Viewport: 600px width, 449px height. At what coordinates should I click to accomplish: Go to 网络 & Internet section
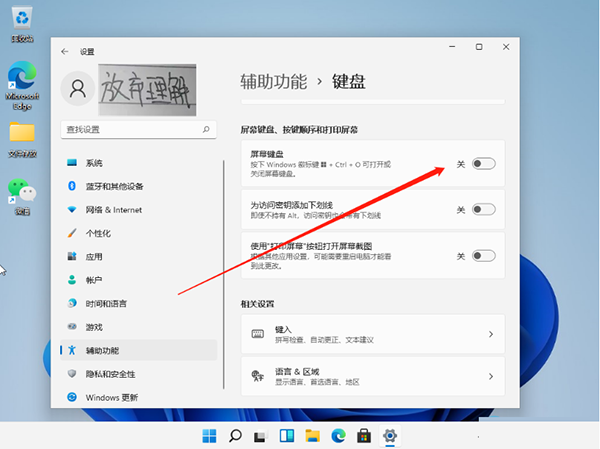[113, 210]
